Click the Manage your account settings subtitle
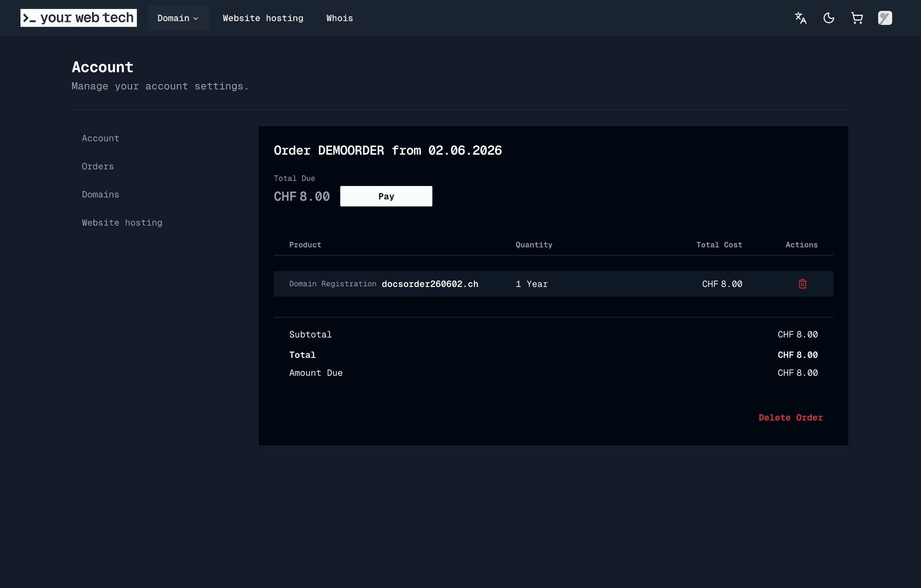The width and height of the screenshot is (921, 588). click(160, 86)
